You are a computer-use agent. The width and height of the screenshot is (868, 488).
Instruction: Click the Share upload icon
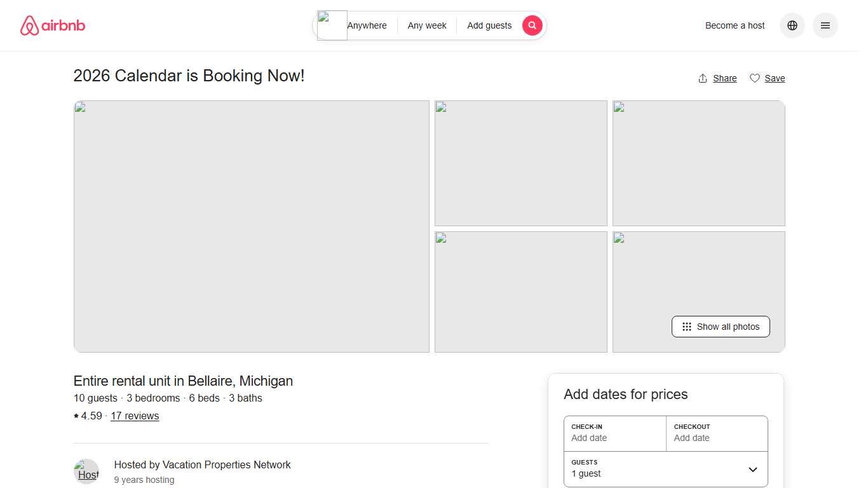tap(702, 78)
